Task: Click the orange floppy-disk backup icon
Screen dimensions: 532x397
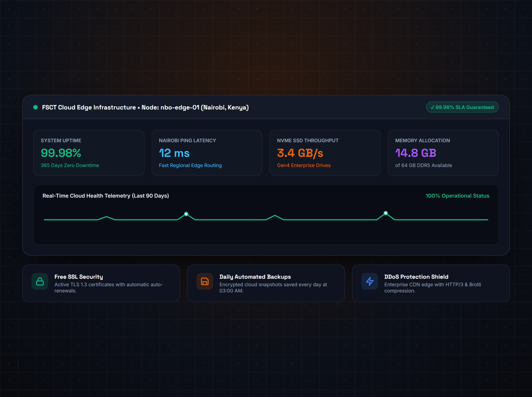Action: click(205, 281)
